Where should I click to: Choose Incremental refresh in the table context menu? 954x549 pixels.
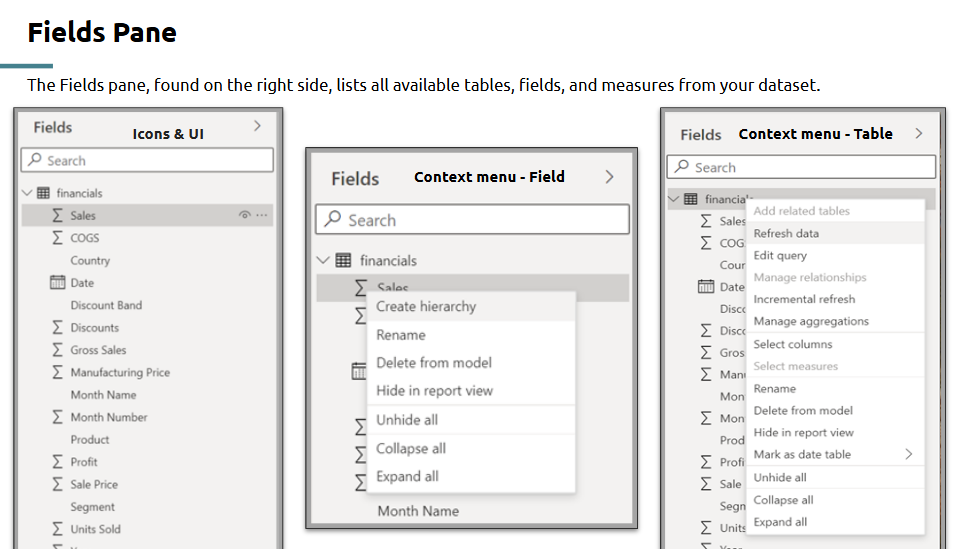click(x=835, y=299)
